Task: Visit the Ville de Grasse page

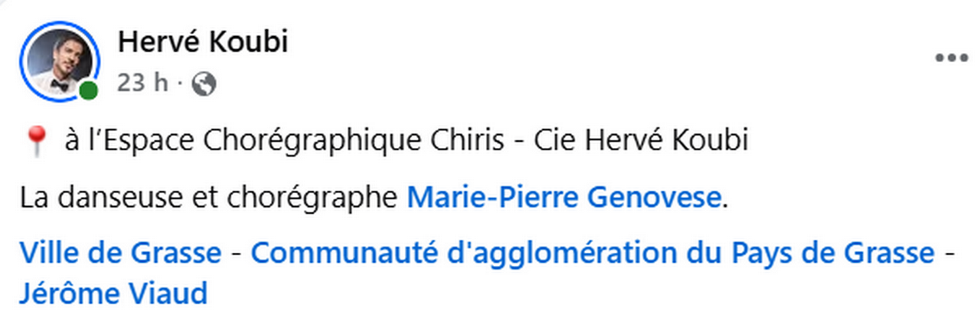Action: coord(121,252)
